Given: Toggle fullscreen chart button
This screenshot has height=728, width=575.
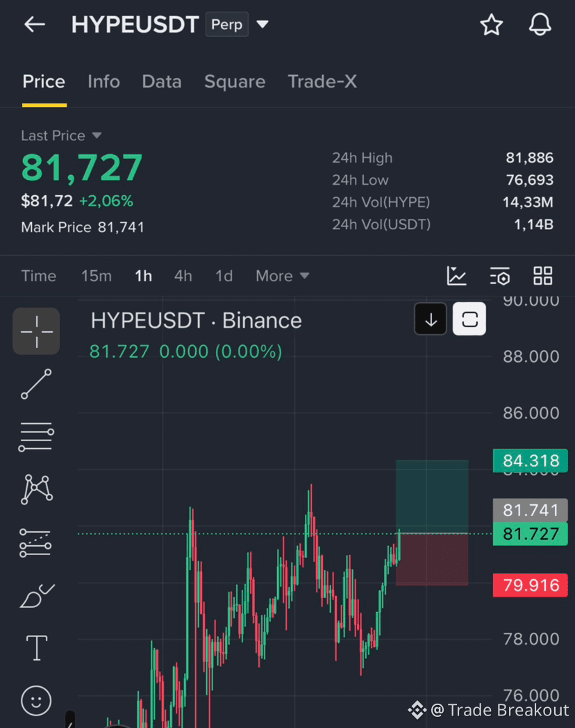Looking at the screenshot, I should (x=469, y=319).
